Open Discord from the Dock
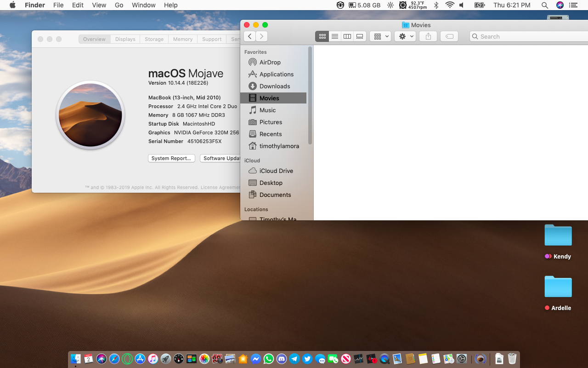Screen dimensions: 588x368 click(282, 359)
